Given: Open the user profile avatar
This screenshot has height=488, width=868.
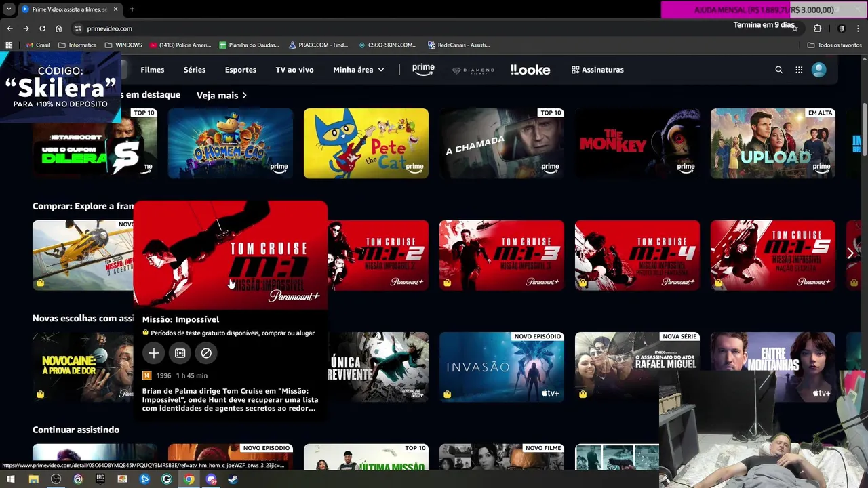Looking at the screenshot, I should pos(819,70).
